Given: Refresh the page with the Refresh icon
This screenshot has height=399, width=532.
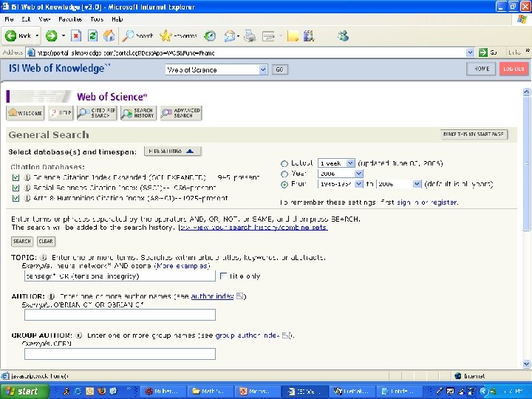Looking at the screenshot, I should pos(92,35).
